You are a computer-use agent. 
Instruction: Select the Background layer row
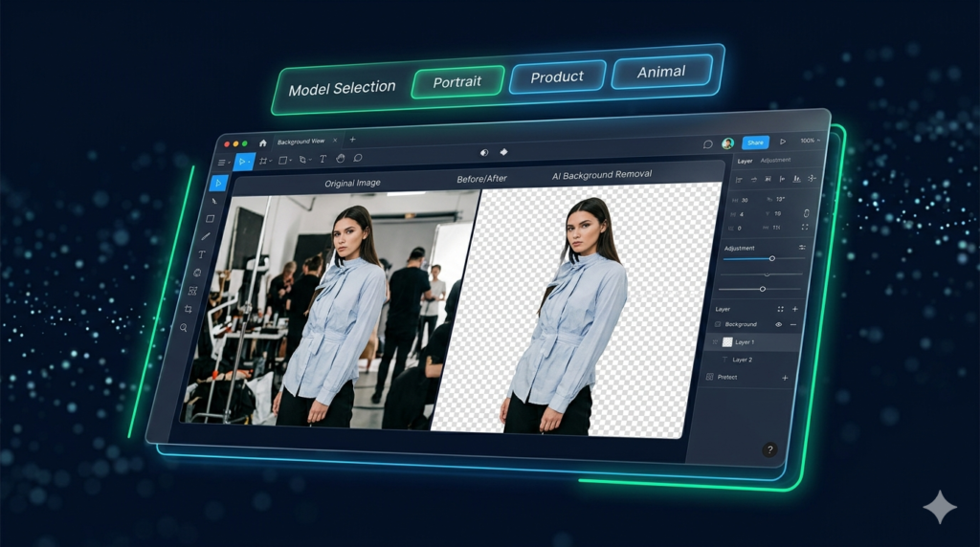pyautogui.click(x=755, y=325)
